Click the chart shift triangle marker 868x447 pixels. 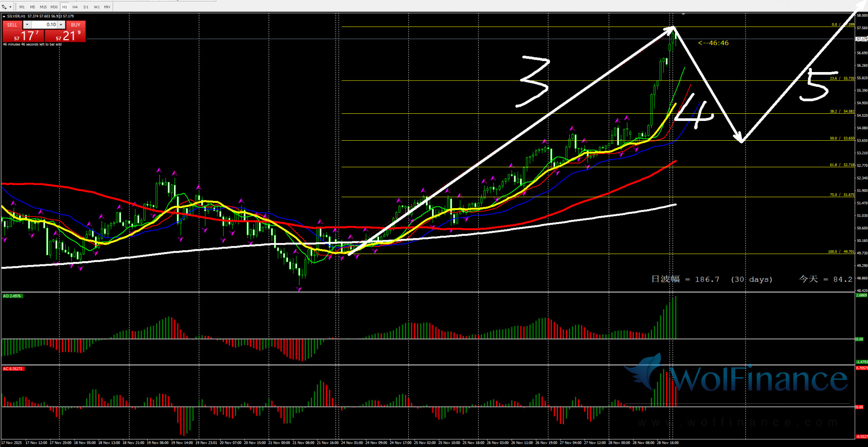[x=683, y=14]
